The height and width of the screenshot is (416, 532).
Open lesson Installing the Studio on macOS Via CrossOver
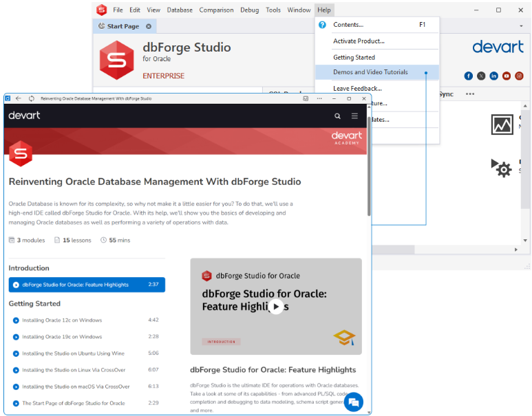pyautogui.click(x=87, y=386)
